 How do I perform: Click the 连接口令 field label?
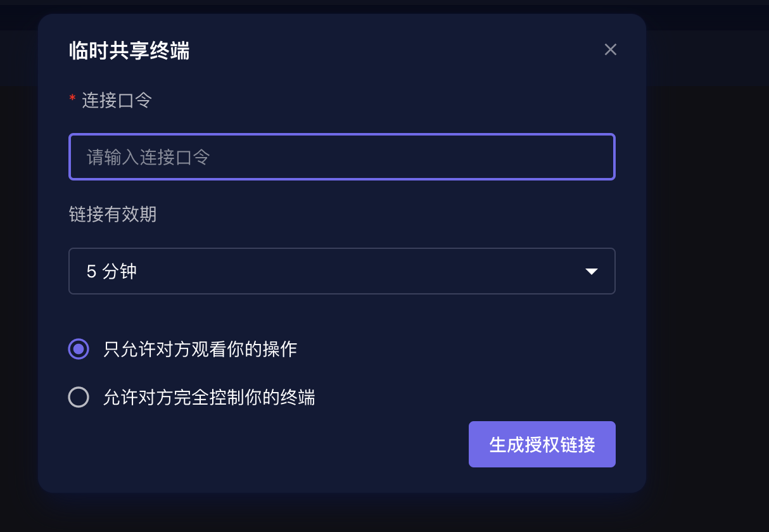(x=117, y=100)
